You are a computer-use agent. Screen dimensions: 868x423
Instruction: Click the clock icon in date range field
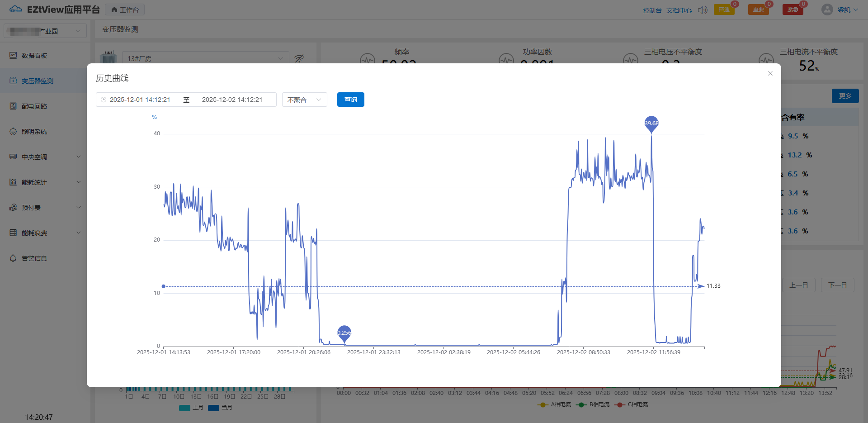[104, 100]
